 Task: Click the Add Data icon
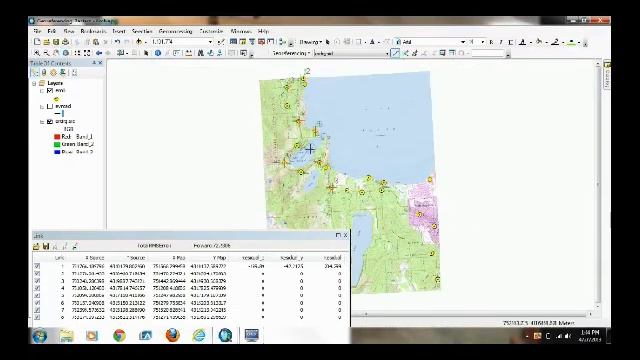(x=139, y=42)
